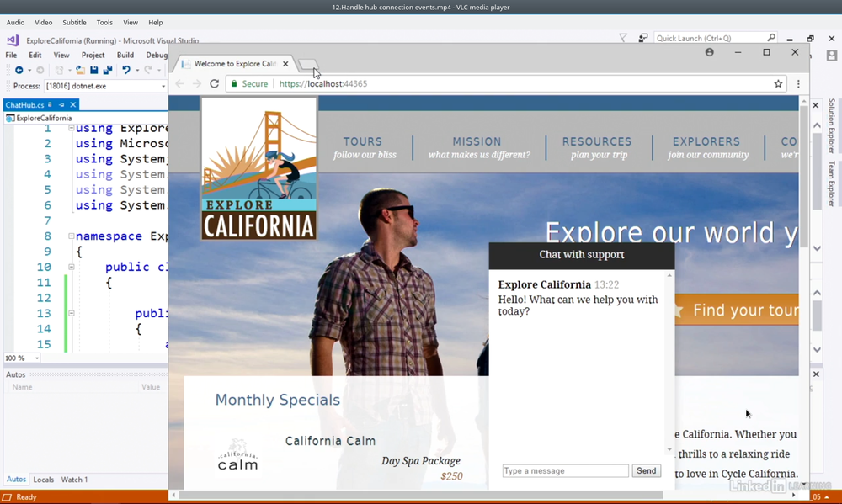Save file with single floppy disk icon

click(x=94, y=70)
